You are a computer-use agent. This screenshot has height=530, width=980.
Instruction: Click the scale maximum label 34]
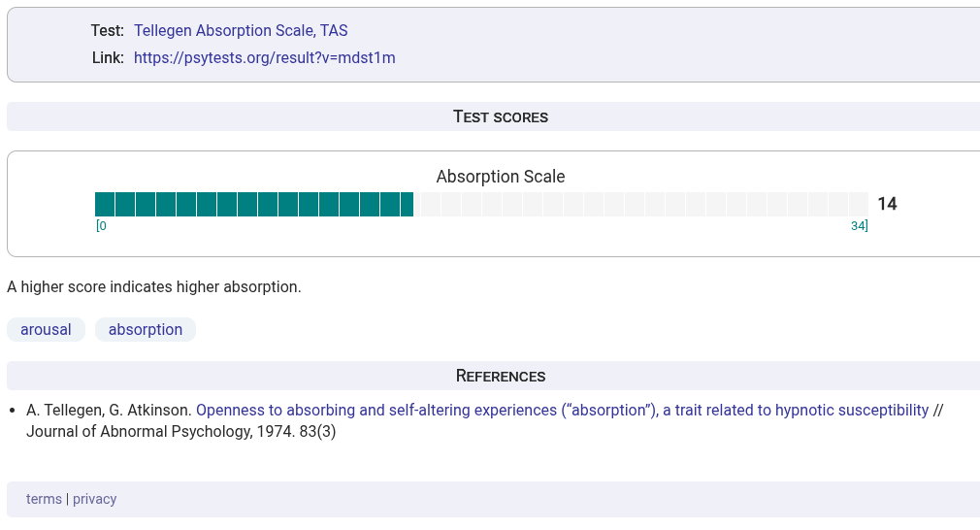point(860,225)
